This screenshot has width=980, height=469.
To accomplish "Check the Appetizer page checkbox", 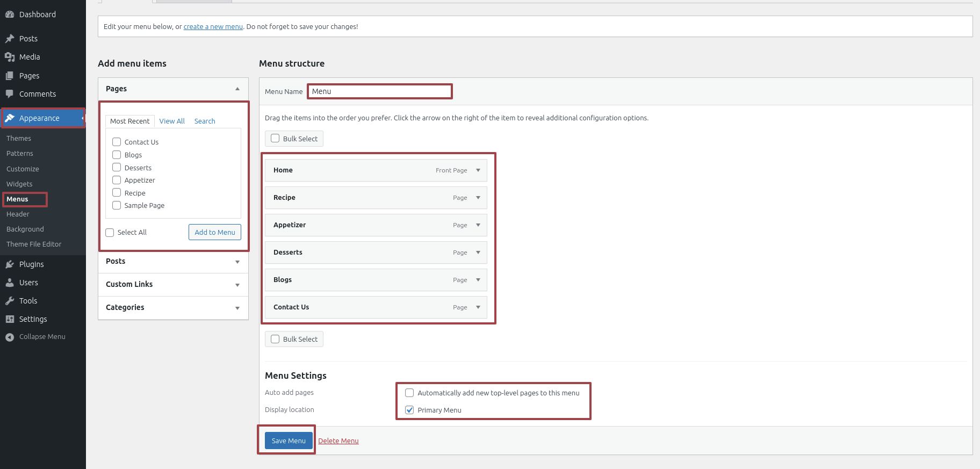I will tap(117, 180).
